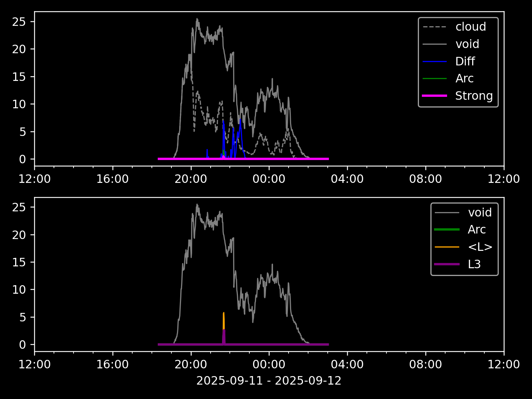The image size is (532, 399).
Task: Select the 'Strong' label in the top legend
Action: click(474, 96)
